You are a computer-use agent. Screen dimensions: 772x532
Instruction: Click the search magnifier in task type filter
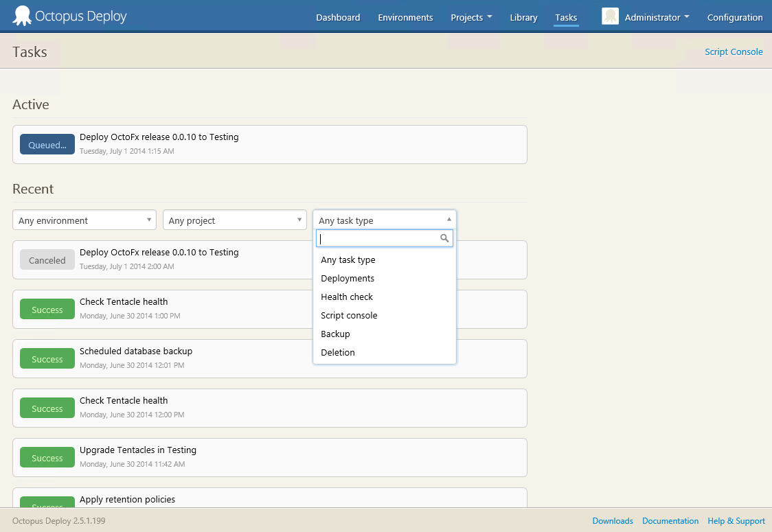pos(444,238)
